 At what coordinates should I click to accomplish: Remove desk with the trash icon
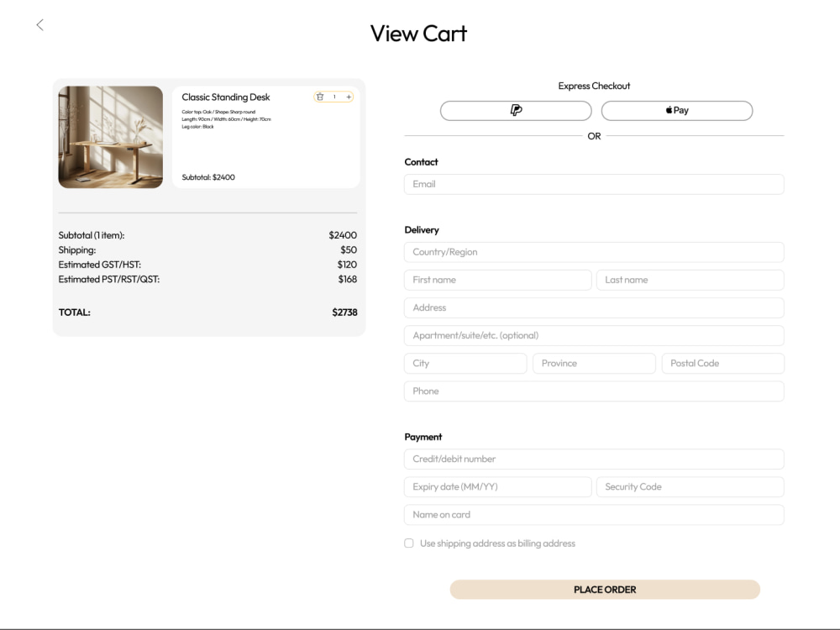coord(320,97)
